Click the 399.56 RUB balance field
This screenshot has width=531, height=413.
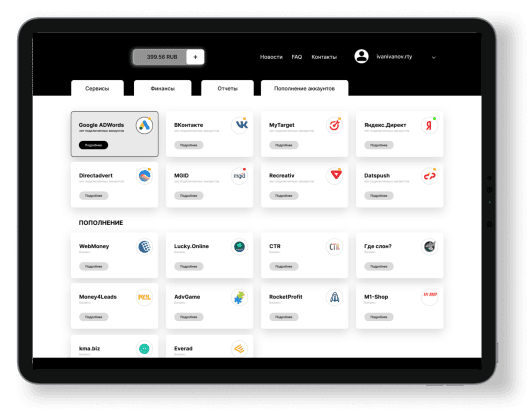pos(160,57)
